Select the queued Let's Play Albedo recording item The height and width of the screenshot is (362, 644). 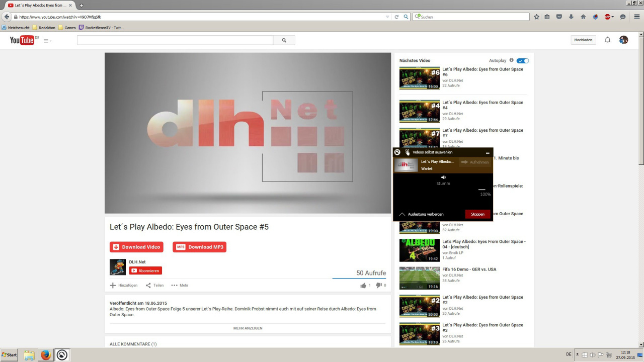(x=443, y=165)
